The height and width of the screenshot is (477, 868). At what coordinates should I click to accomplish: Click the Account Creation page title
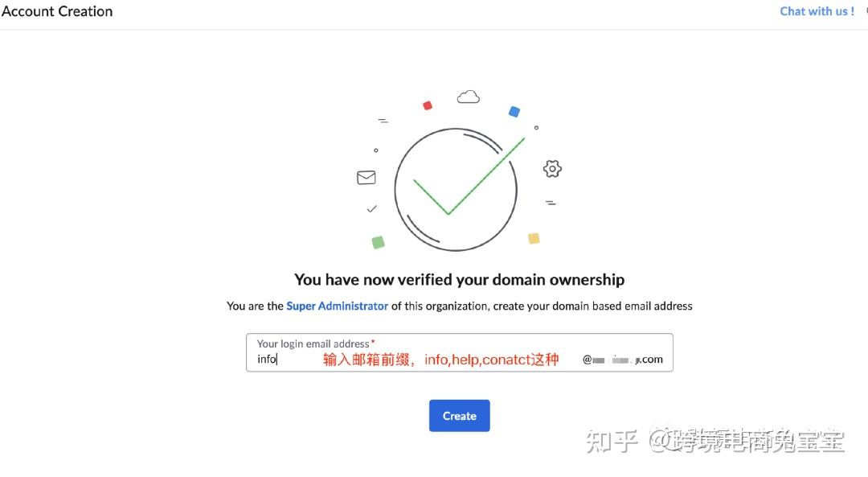57,12
